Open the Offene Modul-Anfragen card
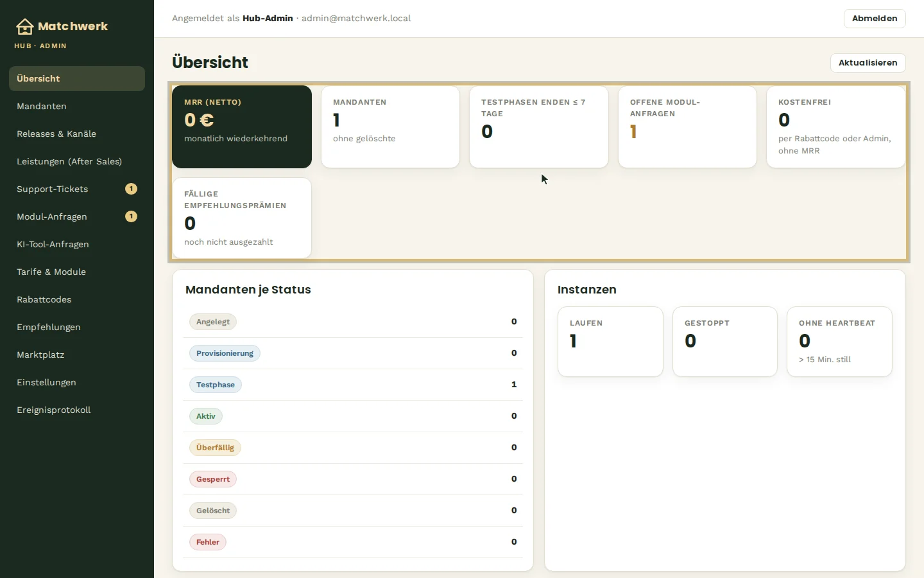 pos(687,127)
